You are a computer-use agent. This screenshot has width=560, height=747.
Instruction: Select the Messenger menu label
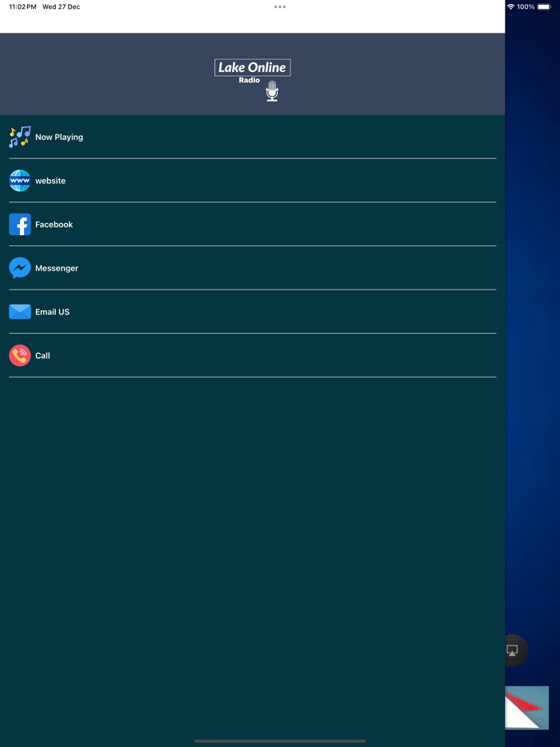click(57, 268)
